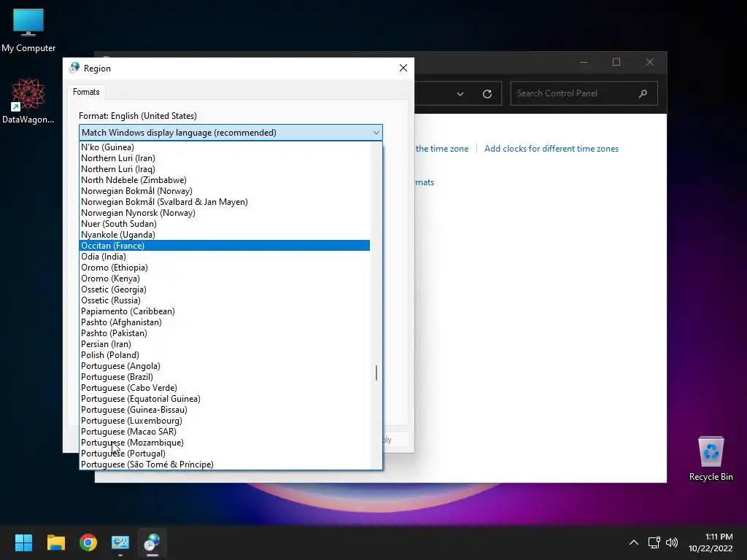Click the Control Panel search magnifier icon

point(643,93)
